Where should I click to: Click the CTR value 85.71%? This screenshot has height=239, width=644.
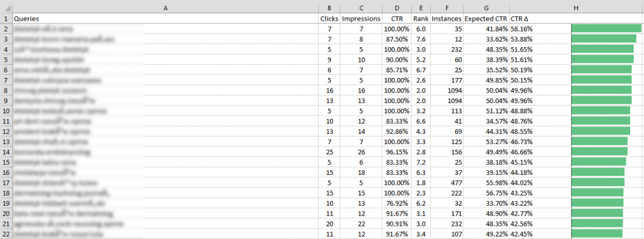pos(398,70)
